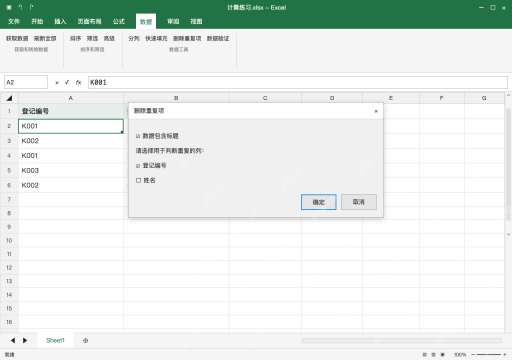Screen dimensions: 512x360
Task: Uncheck the 登记编号 column checkbox
Action: [138, 166]
